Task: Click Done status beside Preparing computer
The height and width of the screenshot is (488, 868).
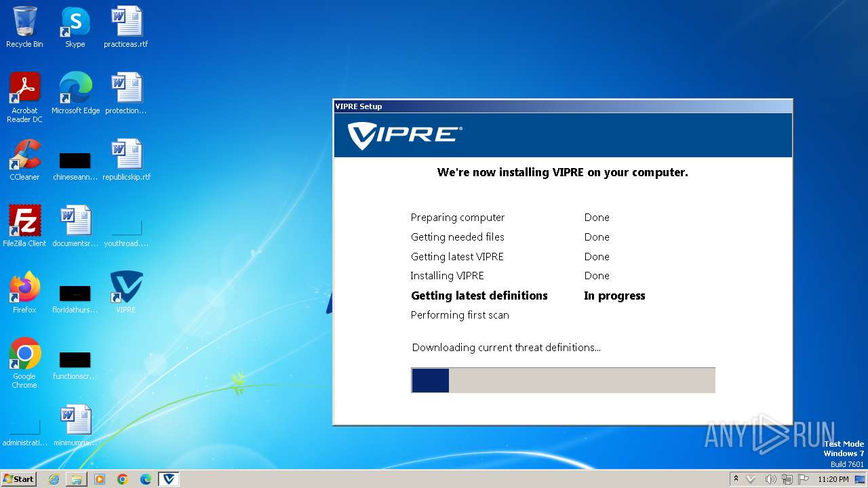Action: 597,218
